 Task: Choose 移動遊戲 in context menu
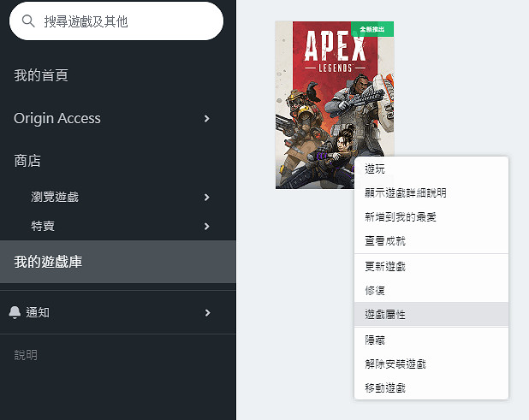(x=431, y=388)
